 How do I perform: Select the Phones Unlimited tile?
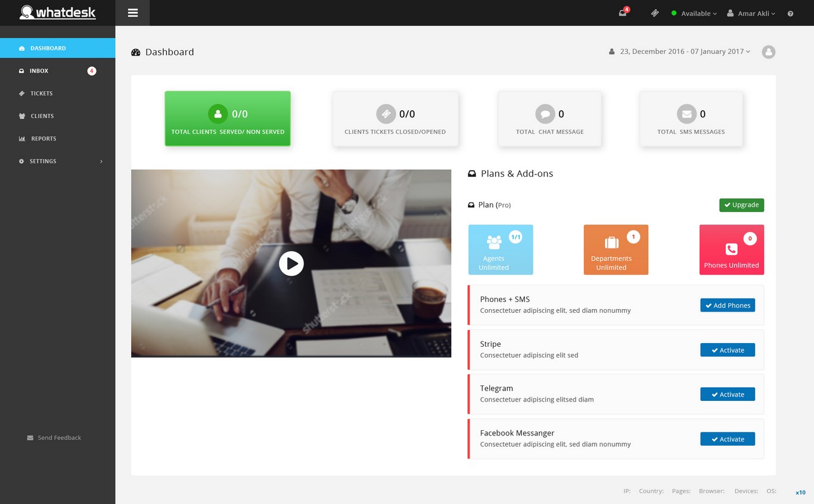(731, 250)
